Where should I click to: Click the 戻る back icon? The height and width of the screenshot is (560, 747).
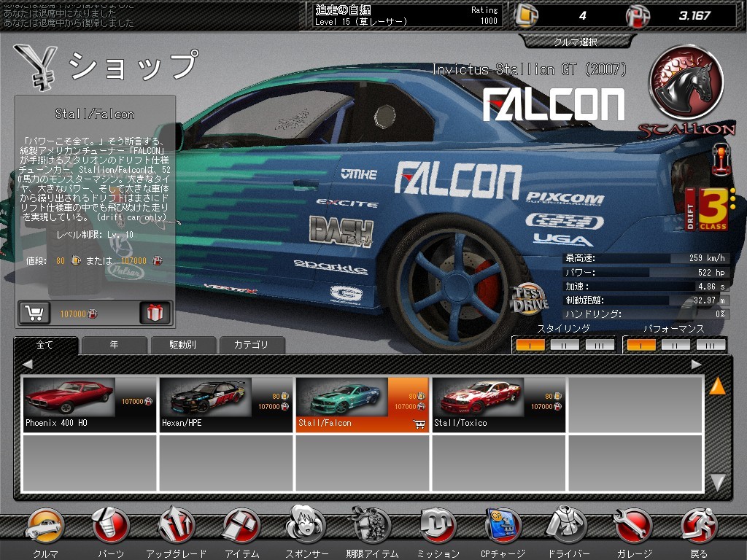coord(698,526)
